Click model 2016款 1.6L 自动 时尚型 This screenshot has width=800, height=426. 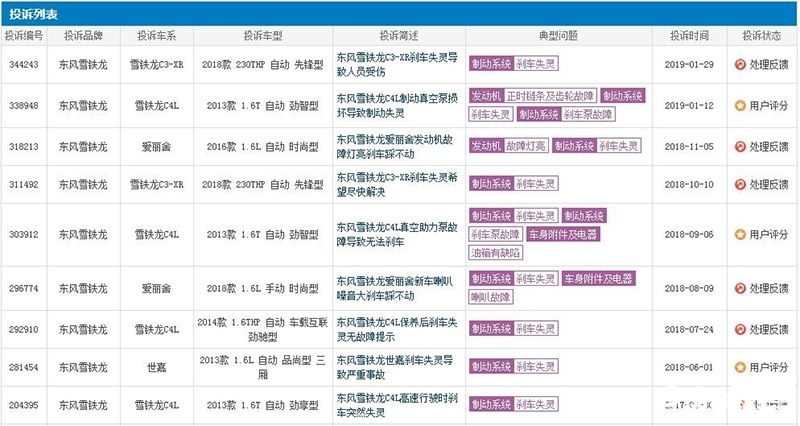(x=263, y=147)
